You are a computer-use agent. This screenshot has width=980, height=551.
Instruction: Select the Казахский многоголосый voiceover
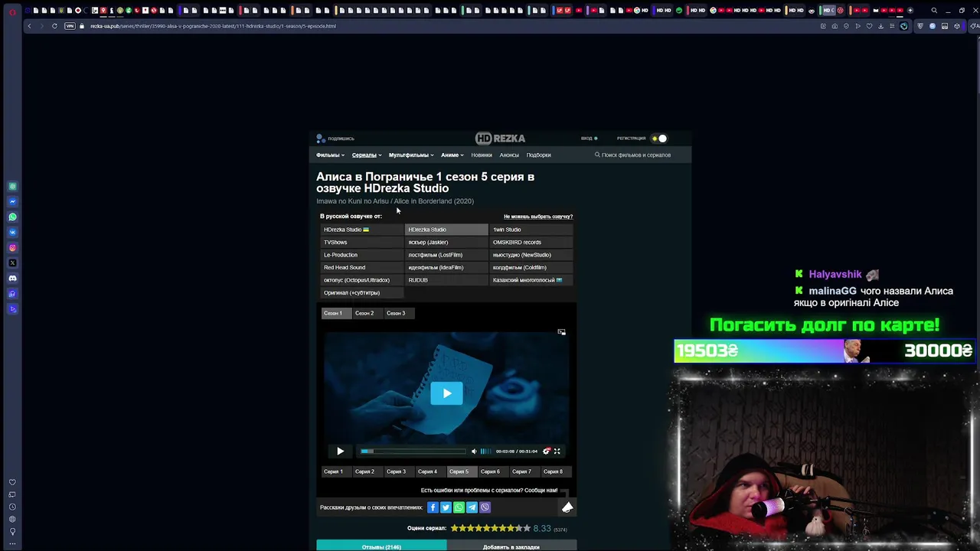coord(531,280)
